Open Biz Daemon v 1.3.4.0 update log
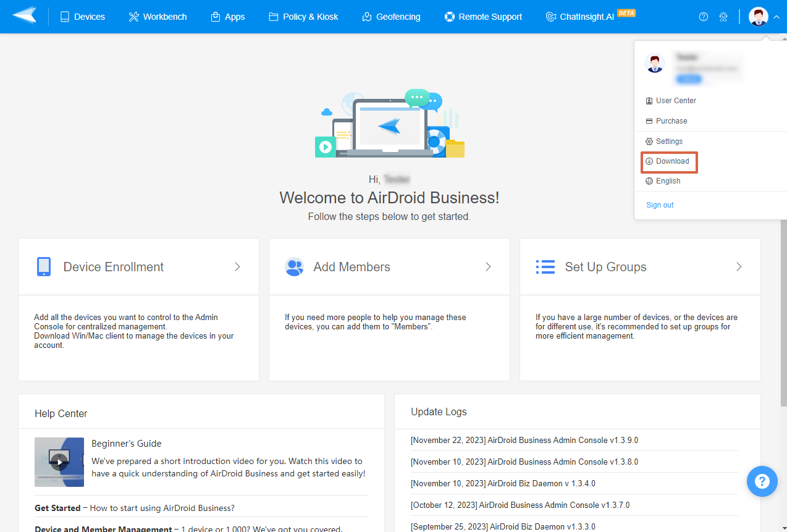This screenshot has height=532, width=787. (503, 484)
